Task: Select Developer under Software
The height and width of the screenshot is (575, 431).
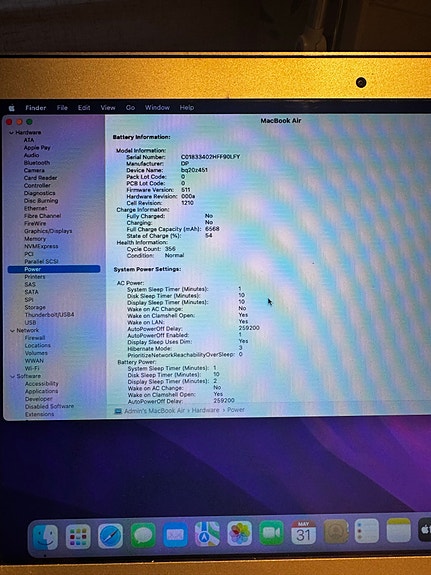Action: click(39, 399)
